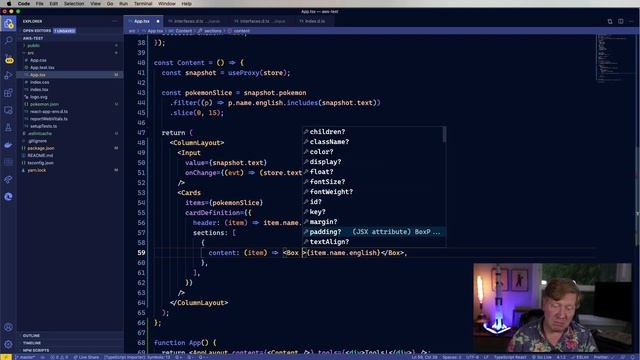Open the Extensions view

[8, 93]
